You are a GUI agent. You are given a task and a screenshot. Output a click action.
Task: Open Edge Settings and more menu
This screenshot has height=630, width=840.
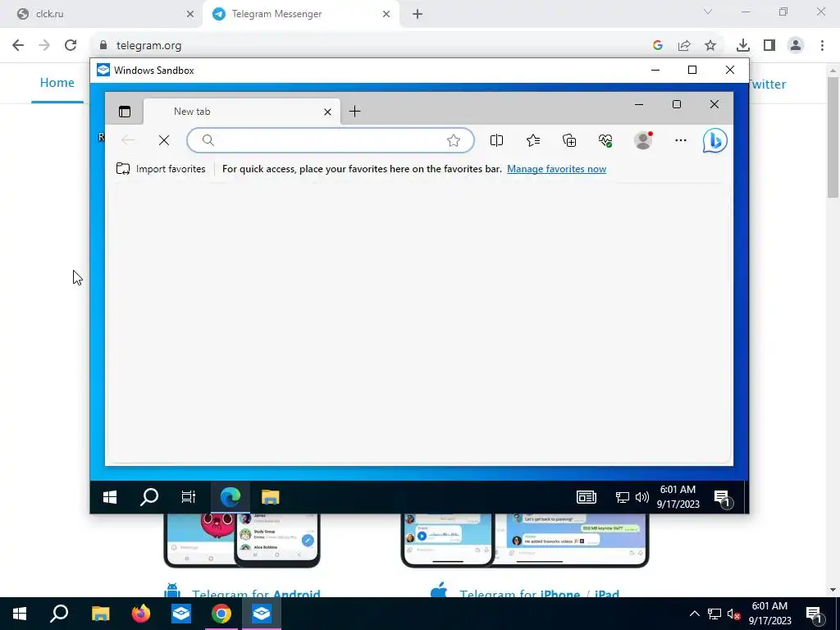pyautogui.click(x=680, y=140)
